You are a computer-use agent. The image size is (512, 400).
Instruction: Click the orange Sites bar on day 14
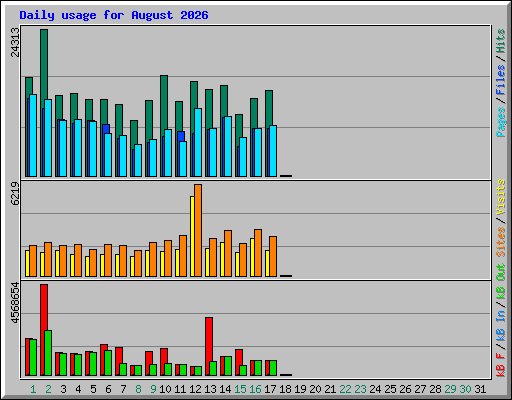point(228,253)
